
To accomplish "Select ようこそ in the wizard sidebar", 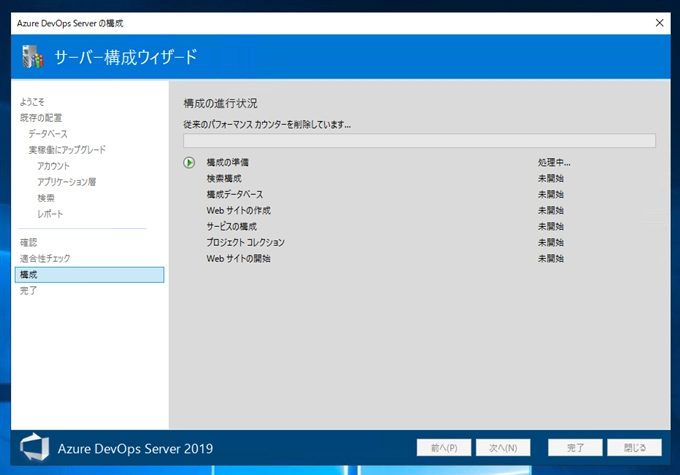I will tap(32, 102).
